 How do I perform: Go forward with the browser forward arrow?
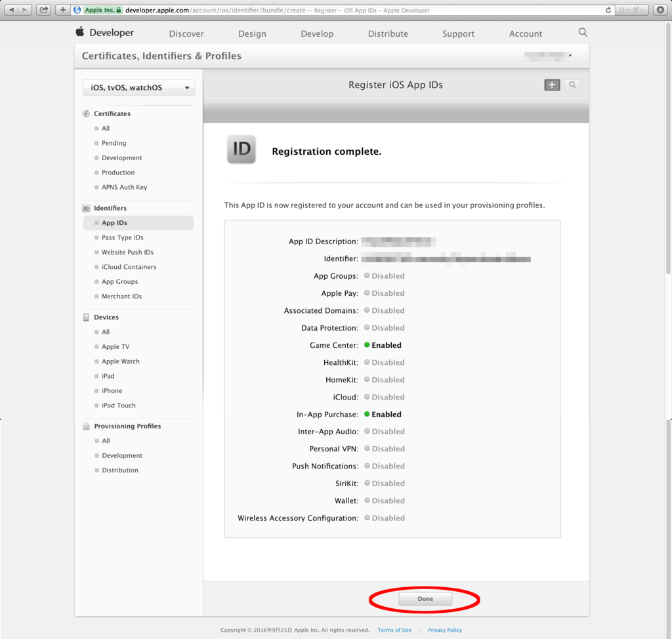click(26, 10)
